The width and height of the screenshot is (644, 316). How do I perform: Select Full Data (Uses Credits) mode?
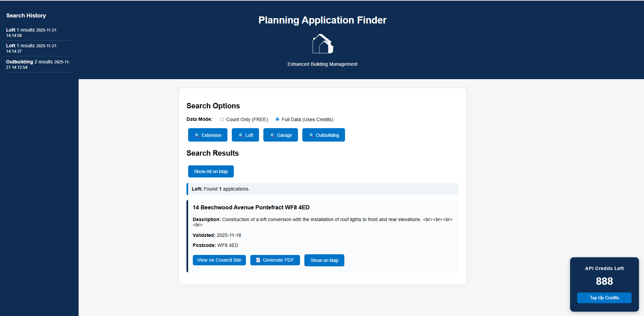(x=277, y=119)
